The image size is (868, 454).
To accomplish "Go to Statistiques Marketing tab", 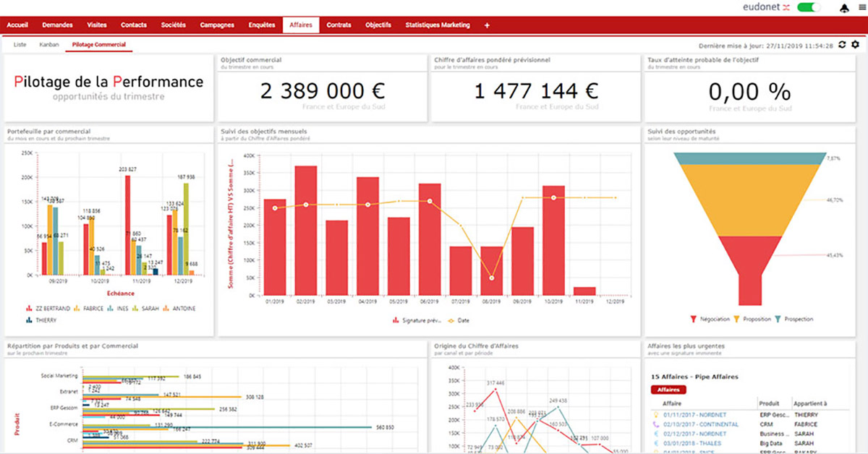I will 437,25.
